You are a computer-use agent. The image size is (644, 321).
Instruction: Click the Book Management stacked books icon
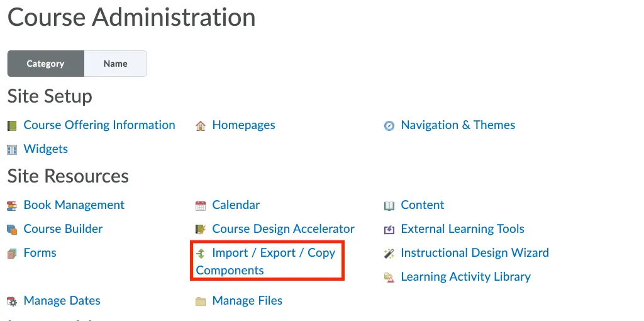tap(12, 206)
